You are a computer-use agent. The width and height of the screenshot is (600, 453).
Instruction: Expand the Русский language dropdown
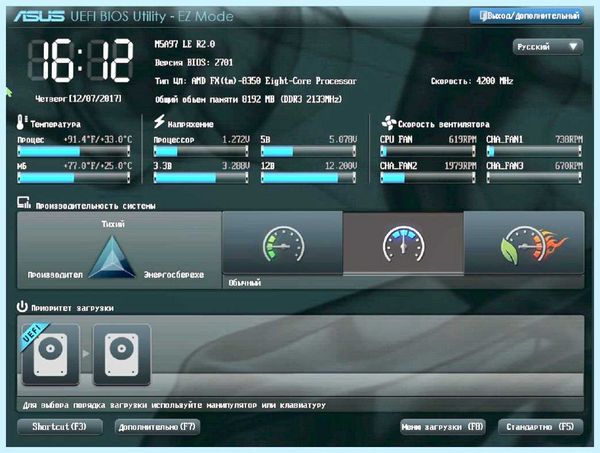[548, 47]
